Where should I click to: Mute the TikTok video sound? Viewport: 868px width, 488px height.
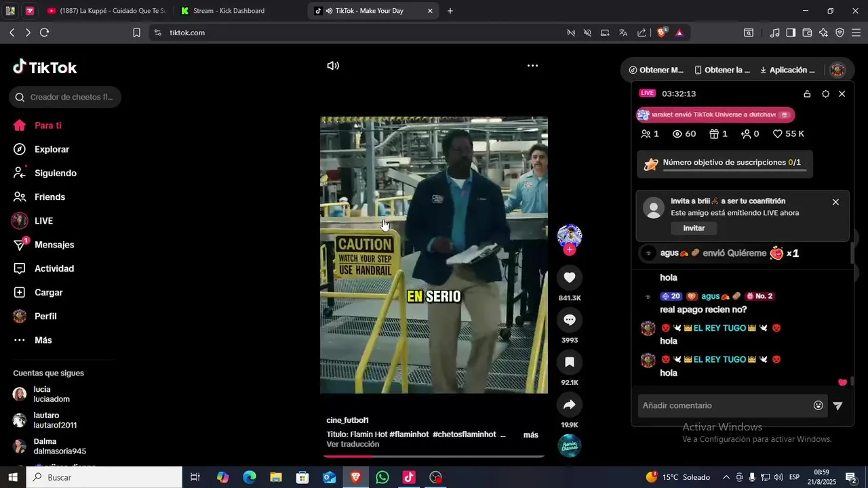[x=333, y=66]
